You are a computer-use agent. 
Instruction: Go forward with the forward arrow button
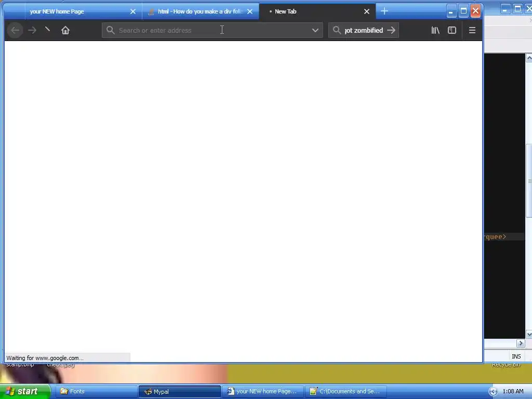tap(32, 30)
